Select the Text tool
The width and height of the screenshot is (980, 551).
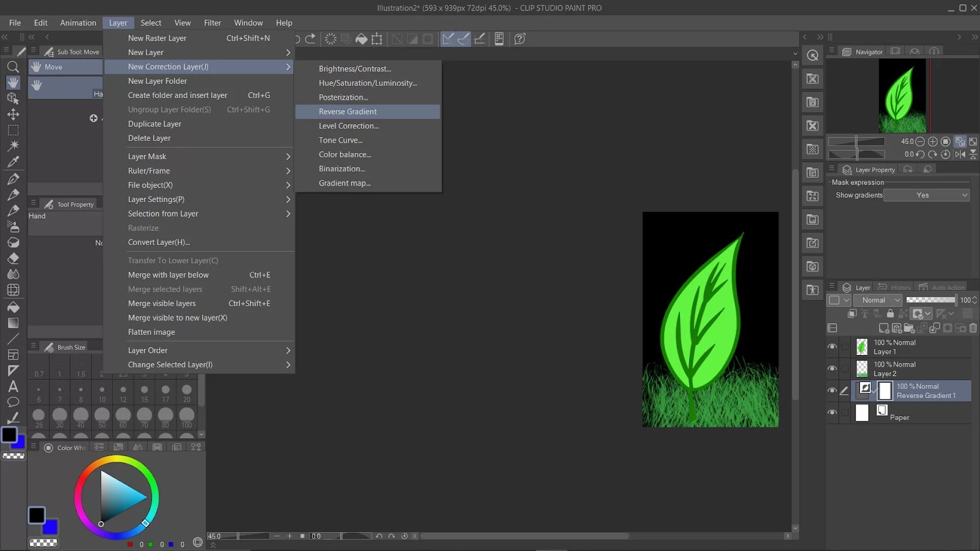13,386
